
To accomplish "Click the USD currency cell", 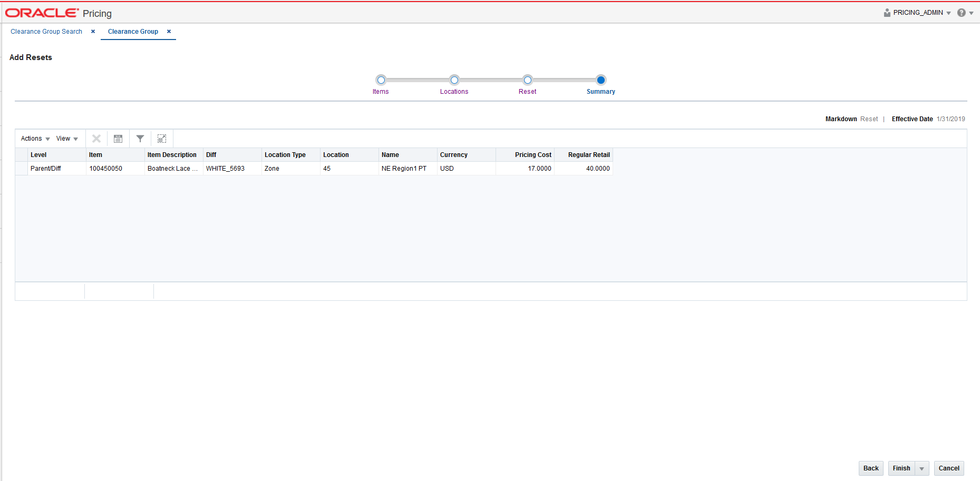I will coord(467,169).
